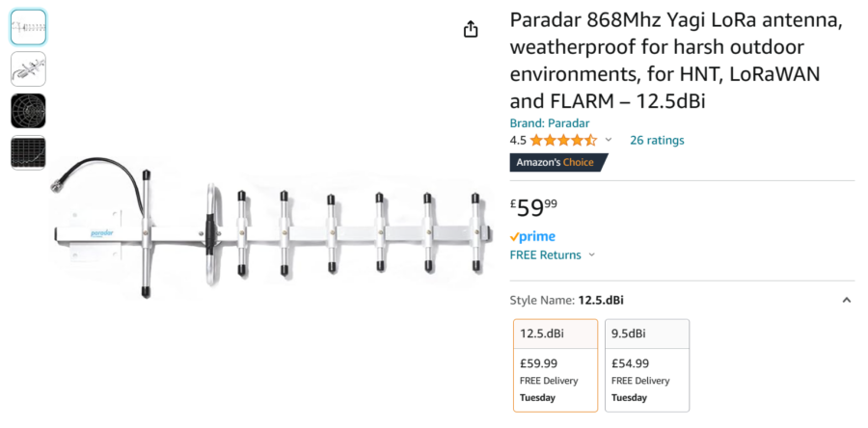Click the 4.5 rating number
Viewport: 868px width, 428px height.
point(518,141)
